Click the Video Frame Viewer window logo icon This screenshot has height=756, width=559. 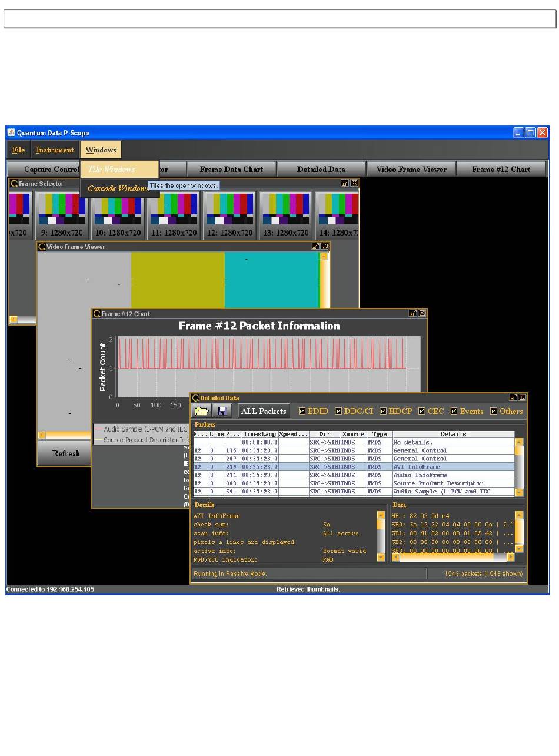pyautogui.click(x=42, y=247)
